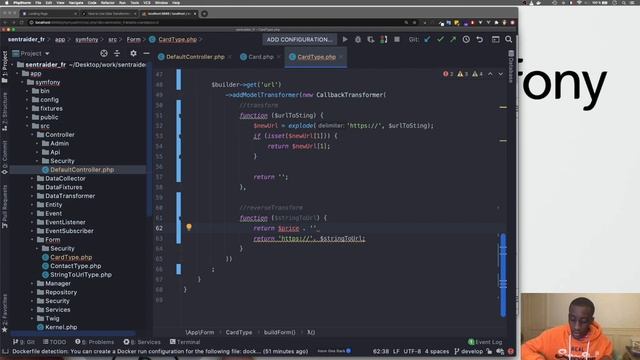Click the develop branch widget in status bar

[x=469, y=351]
